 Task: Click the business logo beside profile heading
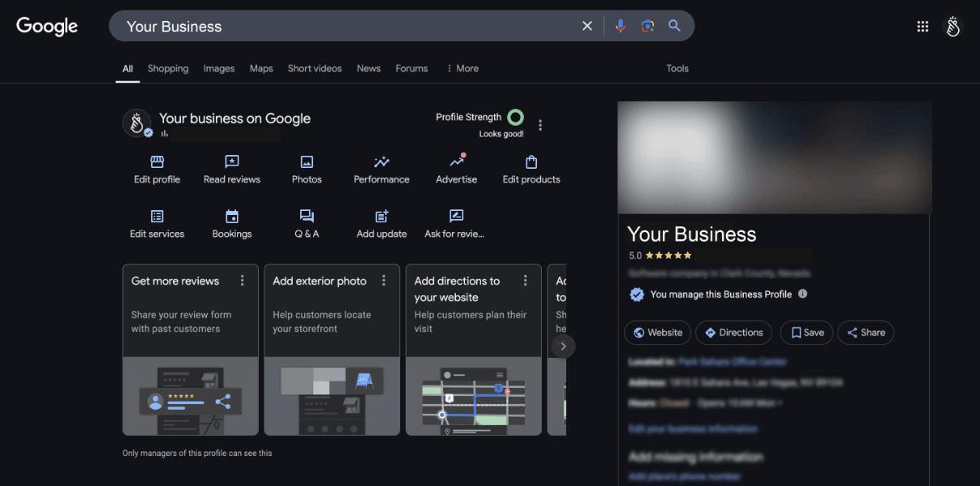pyautogui.click(x=137, y=123)
